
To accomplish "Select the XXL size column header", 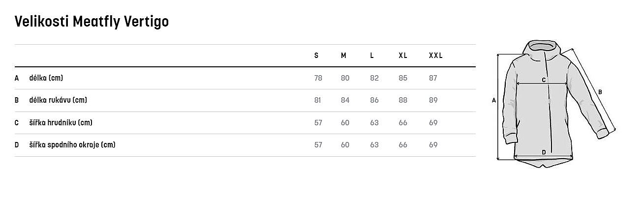I will (x=435, y=56).
